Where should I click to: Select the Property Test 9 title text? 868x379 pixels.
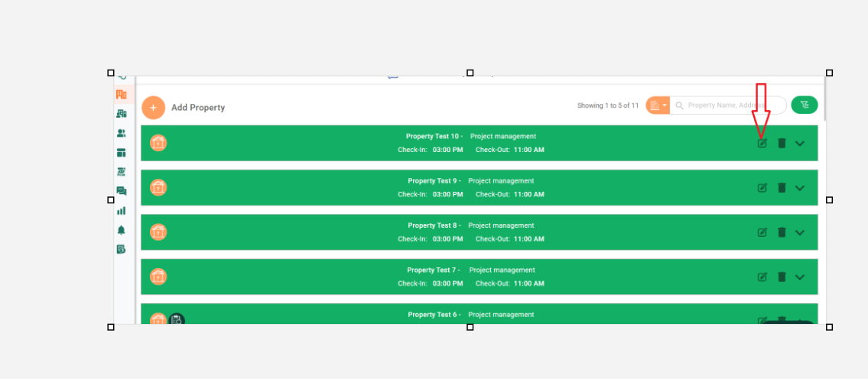(432, 181)
